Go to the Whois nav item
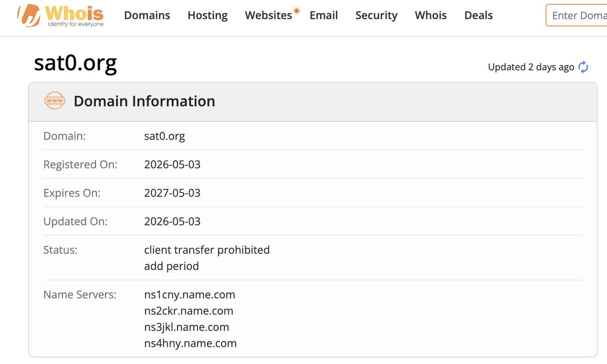 point(431,15)
